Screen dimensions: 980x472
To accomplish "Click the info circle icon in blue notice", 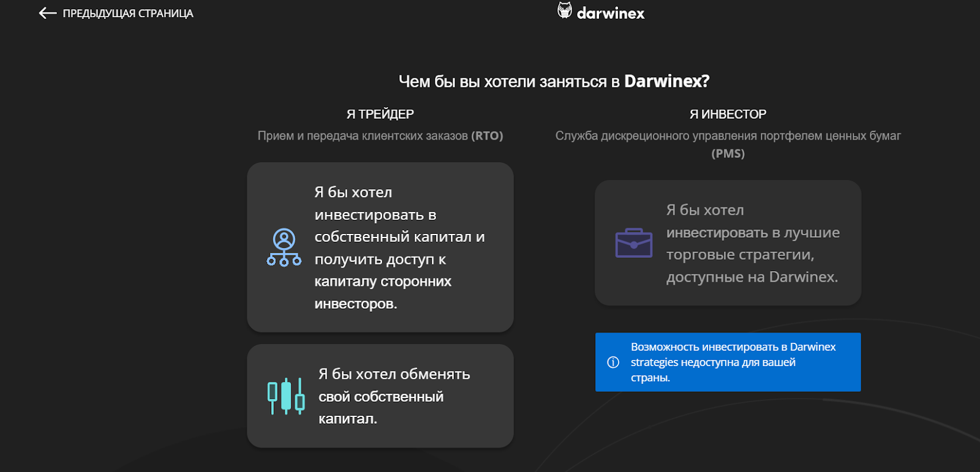I will pos(613,362).
